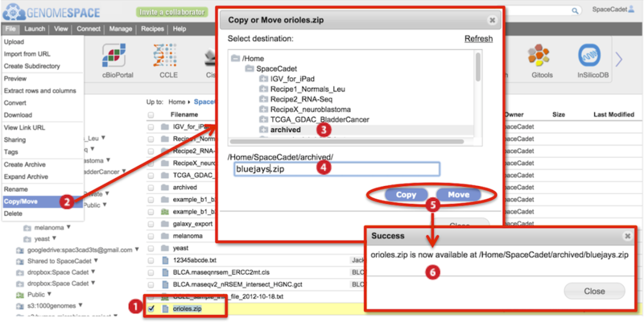The image size is (644, 323).
Task: Open the dropdown arrow next to sidebar yeast
Action: click(54, 238)
